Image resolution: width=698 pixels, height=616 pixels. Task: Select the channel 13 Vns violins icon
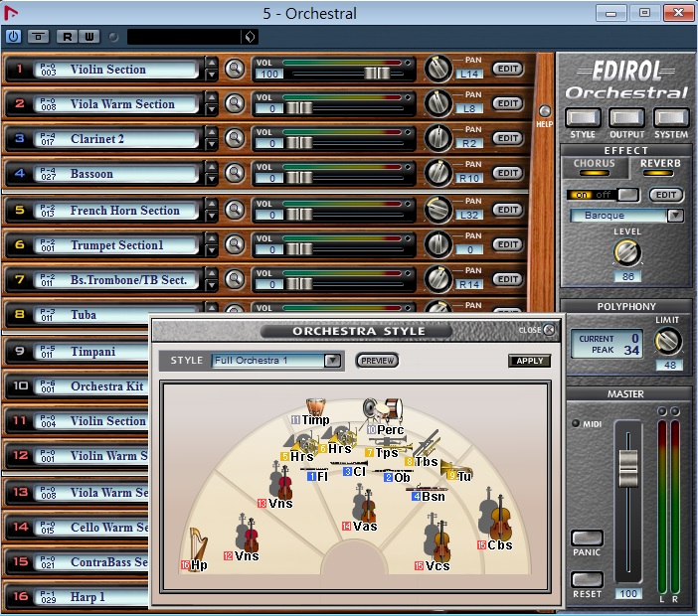tap(280, 480)
